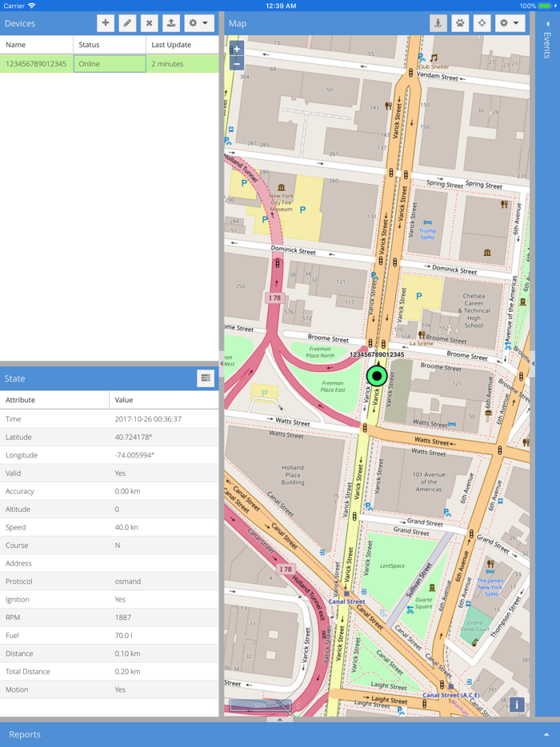Screen dimensions: 560x747
Task: Select the Longitude value -74.005994°
Action: pos(134,455)
